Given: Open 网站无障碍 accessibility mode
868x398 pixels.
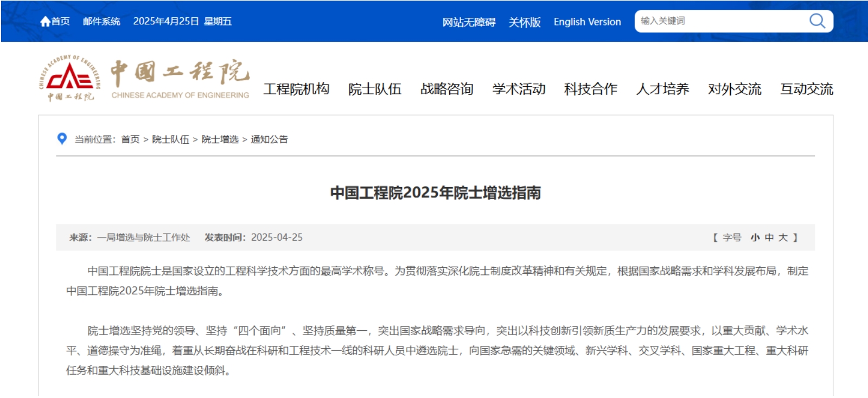Looking at the screenshot, I should click(x=469, y=22).
